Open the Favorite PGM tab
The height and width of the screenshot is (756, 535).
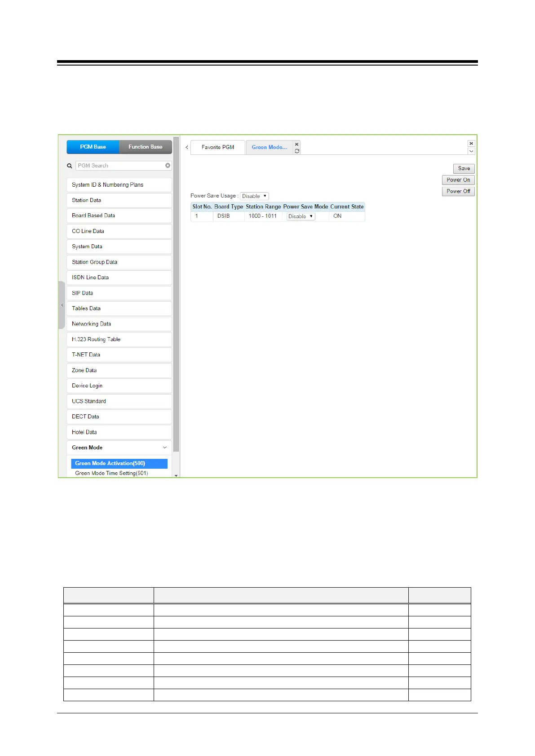pyautogui.click(x=218, y=147)
